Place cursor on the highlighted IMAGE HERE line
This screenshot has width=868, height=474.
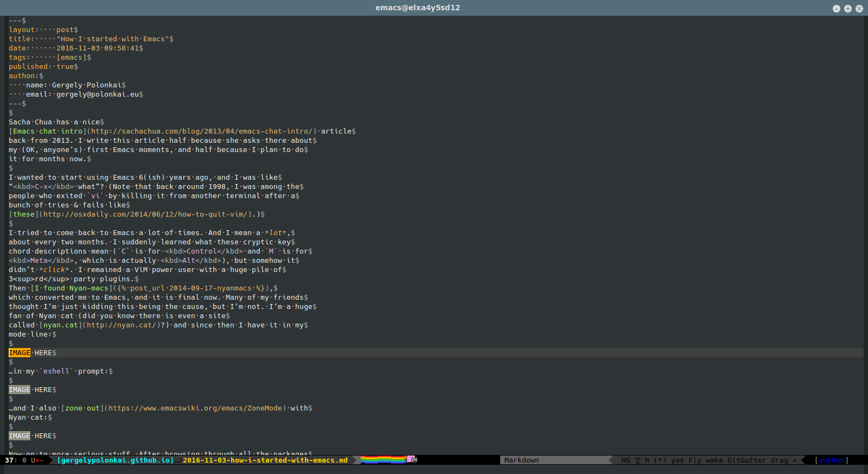(x=33, y=353)
